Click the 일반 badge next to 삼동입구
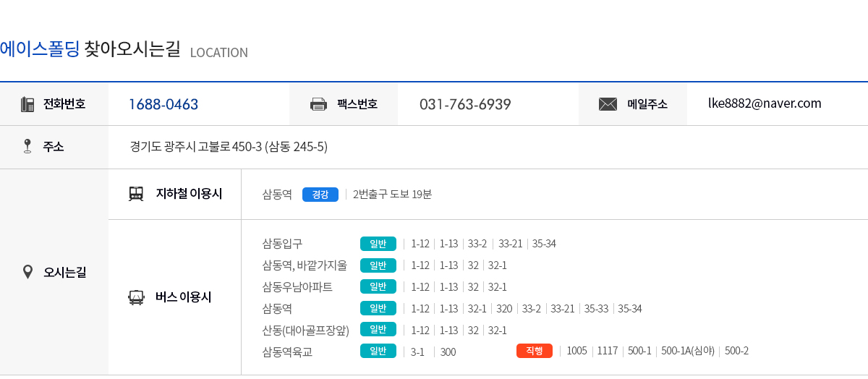The width and height of the screenshot is (868, 379). (378, 244)
